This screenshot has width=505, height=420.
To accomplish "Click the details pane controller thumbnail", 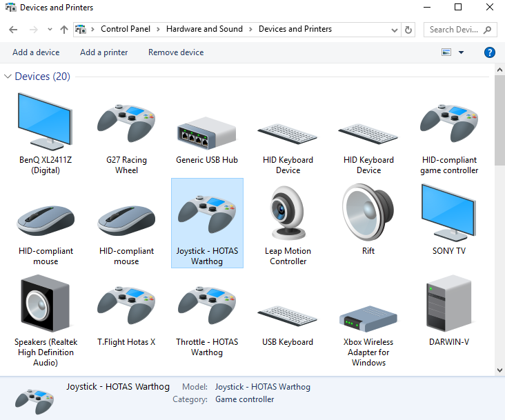I will (x=34, y=401).
